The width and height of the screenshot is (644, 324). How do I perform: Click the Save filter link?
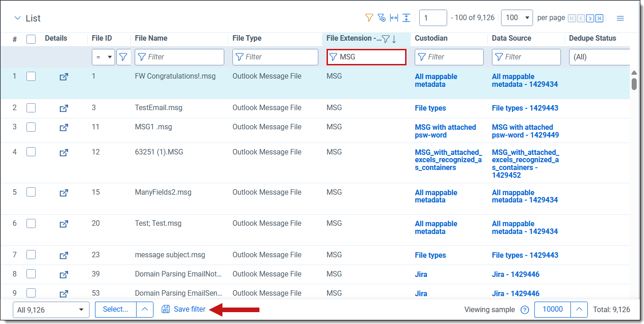(x=190, y=309)
